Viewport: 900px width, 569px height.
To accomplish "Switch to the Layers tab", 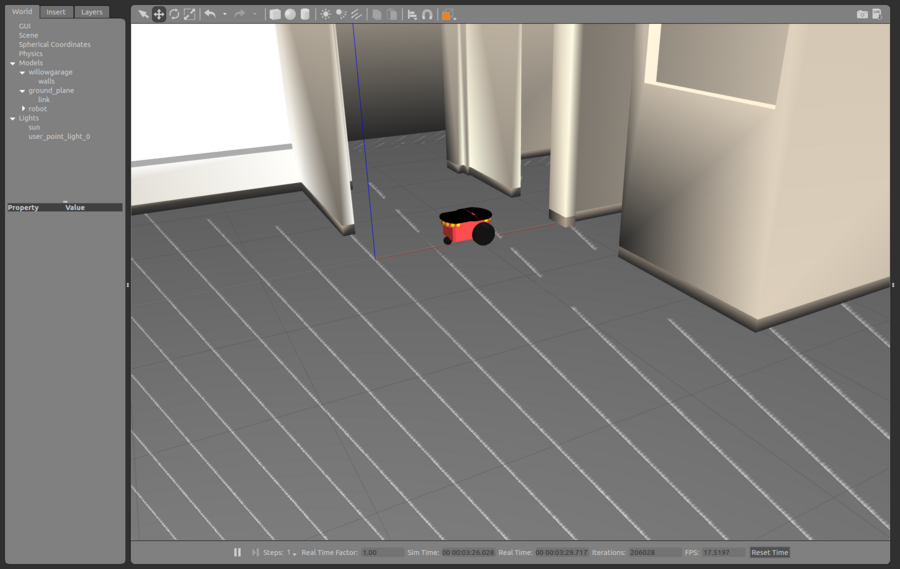I will coord(92,12).
